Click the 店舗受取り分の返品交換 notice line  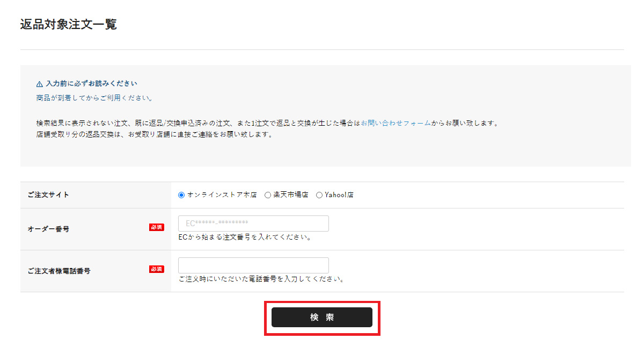tap(151, 134)
